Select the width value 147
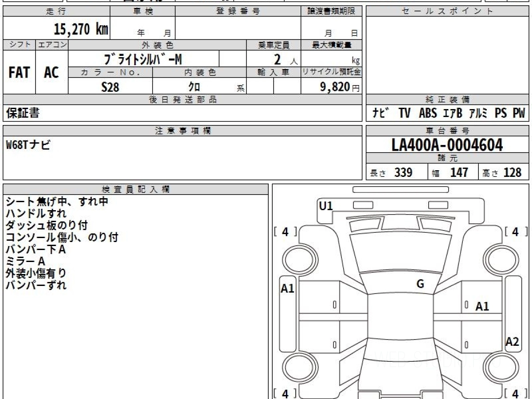 pos(459,172)
